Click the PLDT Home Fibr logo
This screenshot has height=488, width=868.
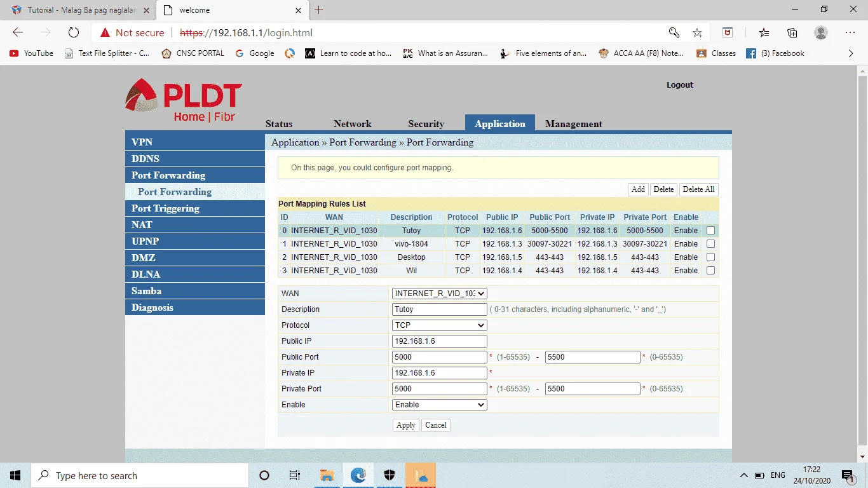[183, 100]
